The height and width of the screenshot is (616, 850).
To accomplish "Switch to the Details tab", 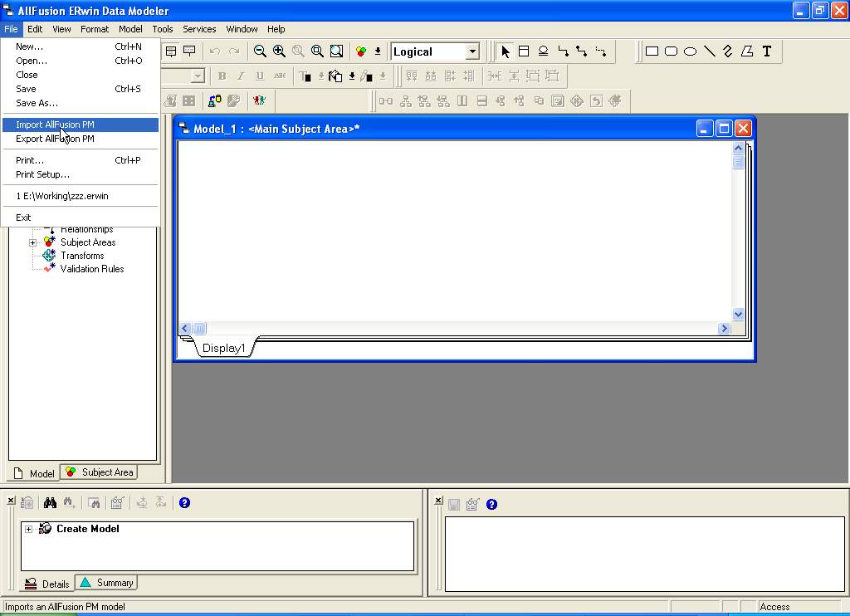I will click(x=47, y=584).
